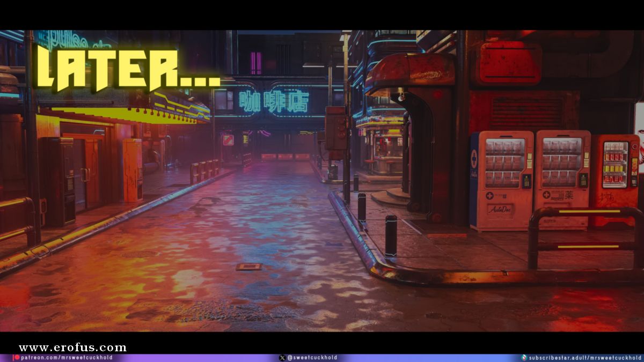This screenshot has height=362, width=644.
Task: Click the patreon.com/mrsweetcuckhold link
Action: 67,358
